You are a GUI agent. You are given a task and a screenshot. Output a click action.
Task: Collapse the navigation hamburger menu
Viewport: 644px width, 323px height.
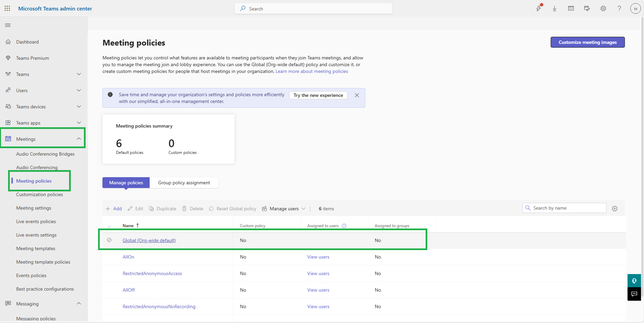[x=8, y=25]
